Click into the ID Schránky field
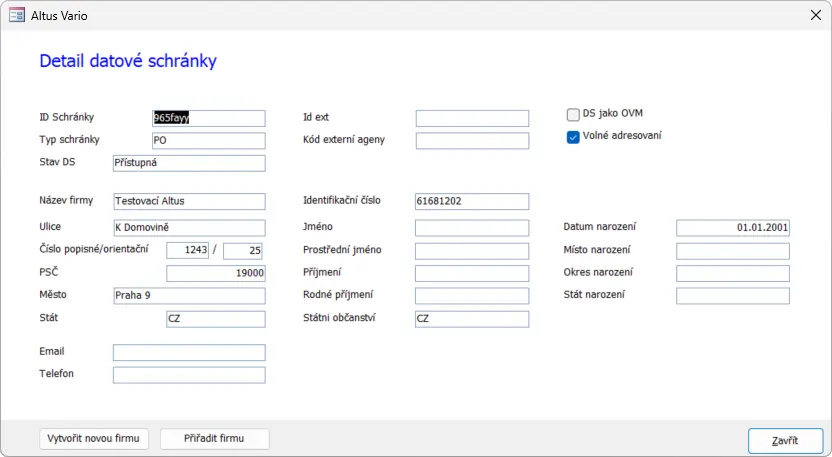832x457 pixels. (208, 118)
